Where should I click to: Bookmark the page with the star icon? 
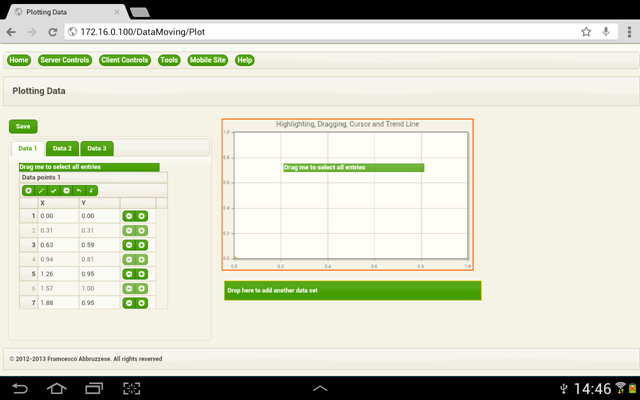coord(586,32)
